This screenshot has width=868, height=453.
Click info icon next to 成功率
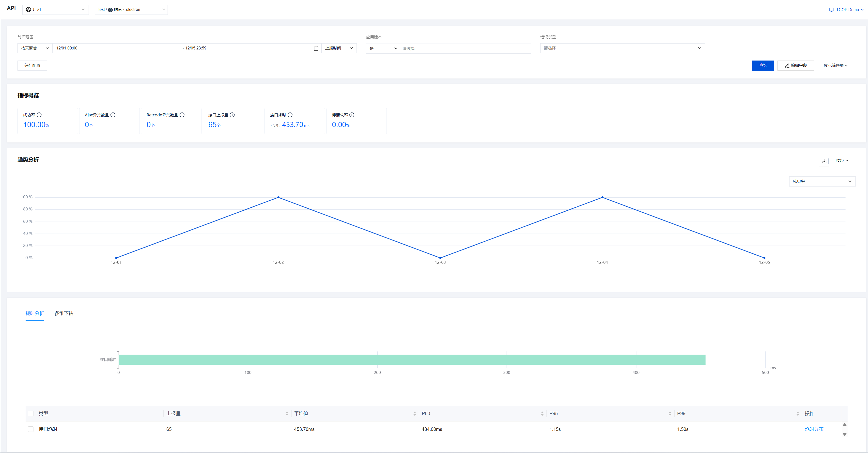point(39,115)
